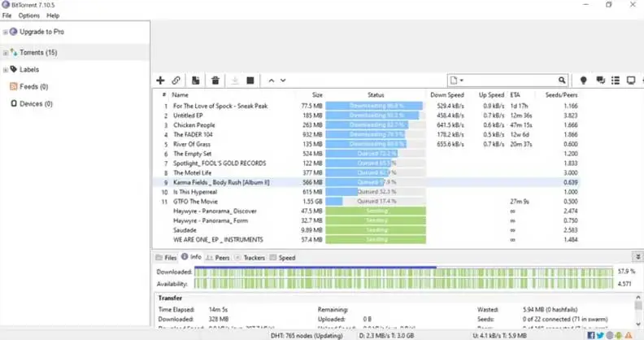Screen dimensions: 644x340
Task: Click the Stop torrent square icon
Action: pos(250,81)
